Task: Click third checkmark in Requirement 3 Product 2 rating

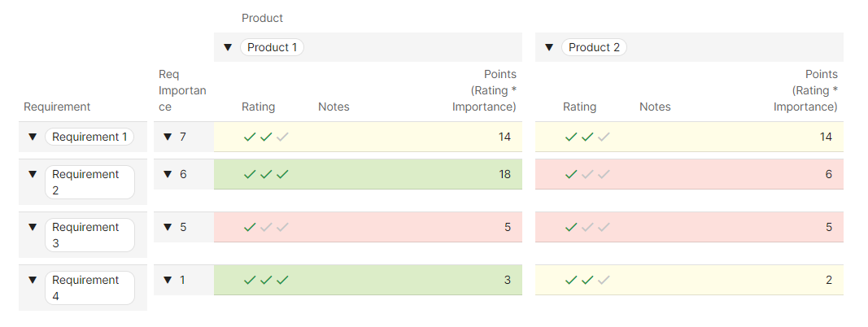Action: click(x=604, y=227)
